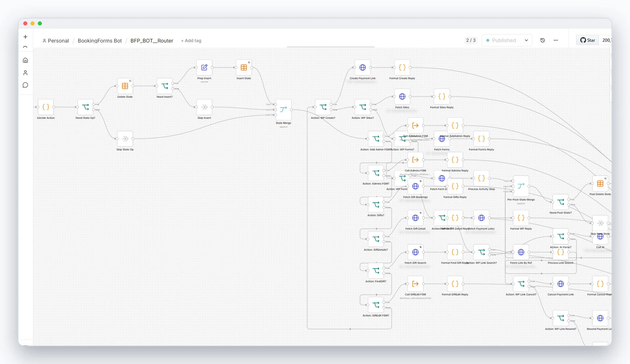
Task: Click the plus icon in the sidebar
Action: click(x=25, y=37)
